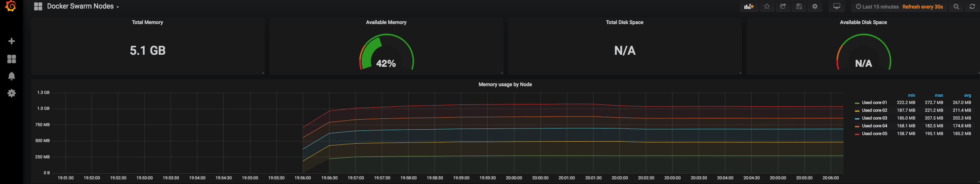Toggle Used core-04 series in legend
The width and height of the screenshot is (980, 184).
(x=874, y=126)
